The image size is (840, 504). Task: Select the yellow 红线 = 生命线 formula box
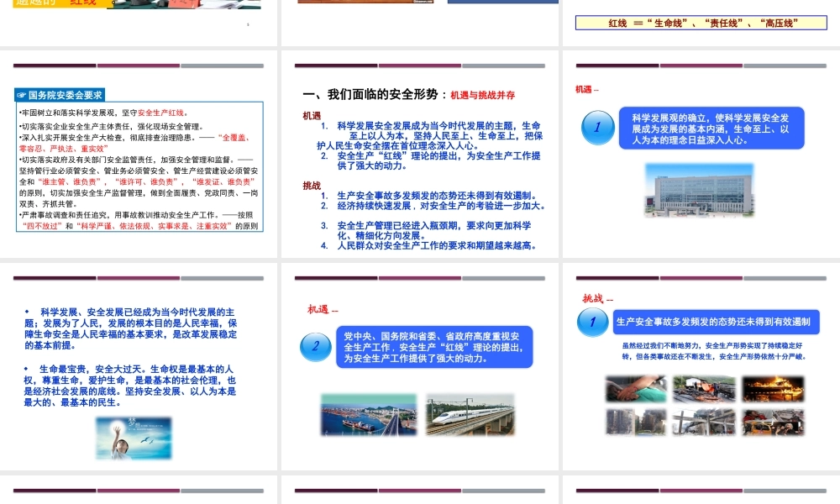click(x=701, y=23)
